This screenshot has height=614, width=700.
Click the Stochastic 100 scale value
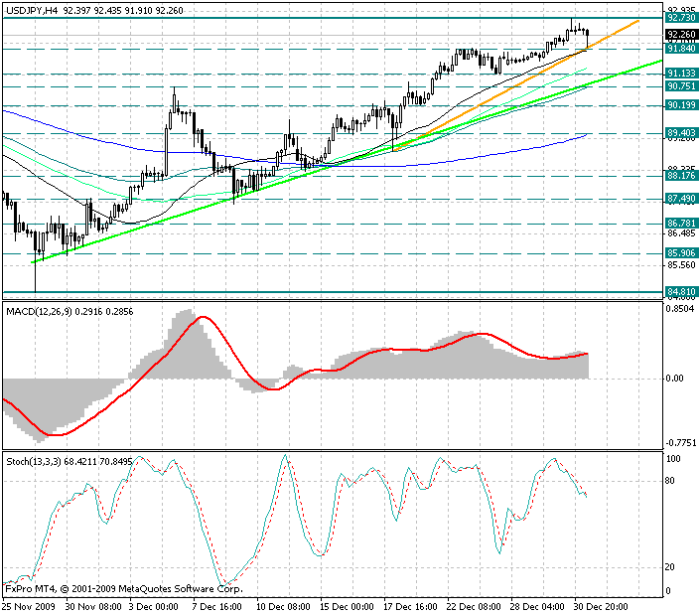(x=673, y=459)
